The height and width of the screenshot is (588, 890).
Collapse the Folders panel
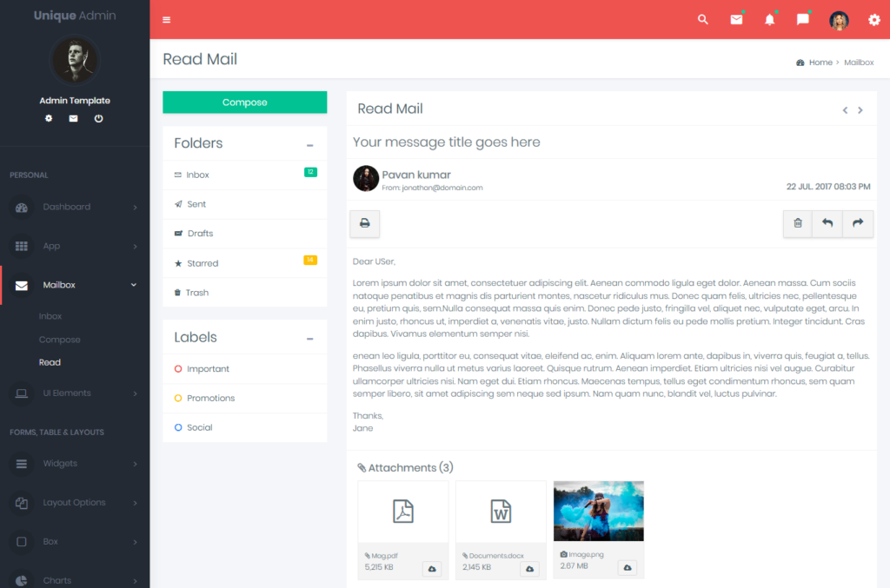(310, 145)
